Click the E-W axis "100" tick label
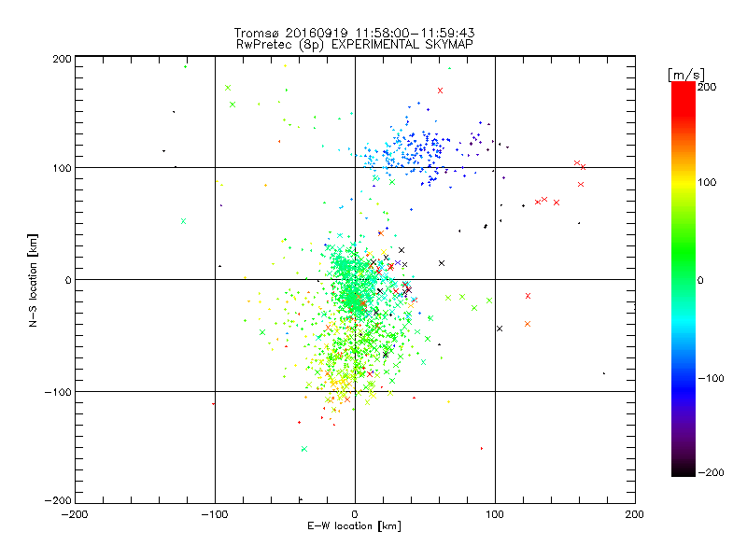Screen dimensions: 747x560 (x=495, y=514)
